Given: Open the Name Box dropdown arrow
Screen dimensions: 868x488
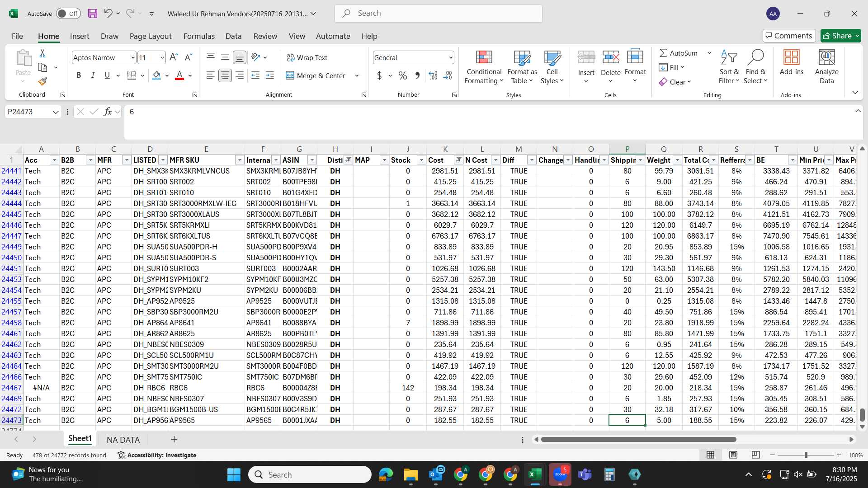Looking at the screenshot, I should (56, 112).
